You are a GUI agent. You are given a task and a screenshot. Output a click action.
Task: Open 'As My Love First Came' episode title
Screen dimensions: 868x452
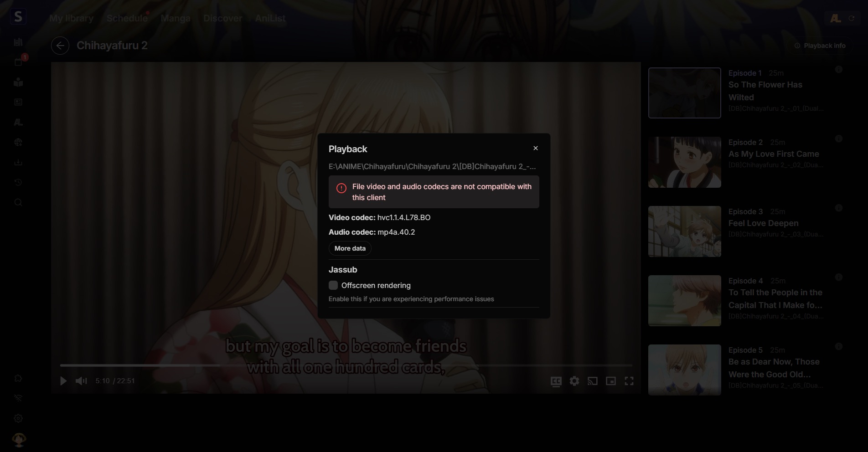point(774,154)
